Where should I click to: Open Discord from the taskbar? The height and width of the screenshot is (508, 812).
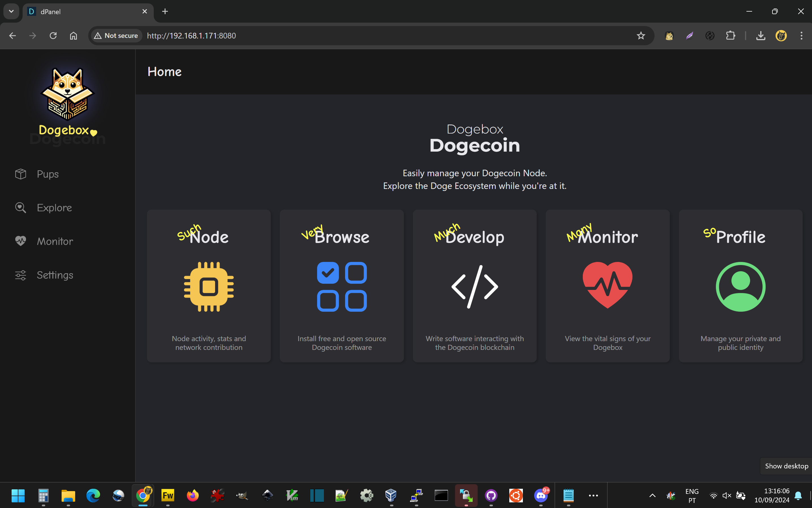541,495
